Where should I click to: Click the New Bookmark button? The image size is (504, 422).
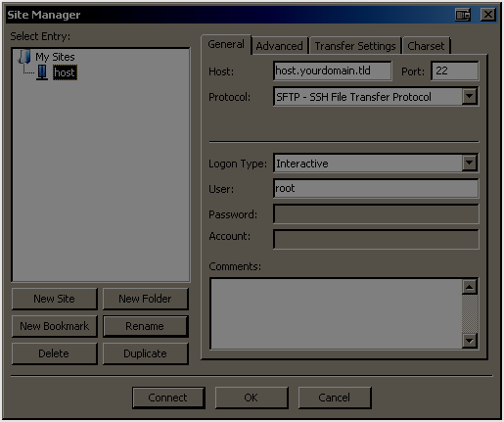pyautogui.click(x=55, y=326)
